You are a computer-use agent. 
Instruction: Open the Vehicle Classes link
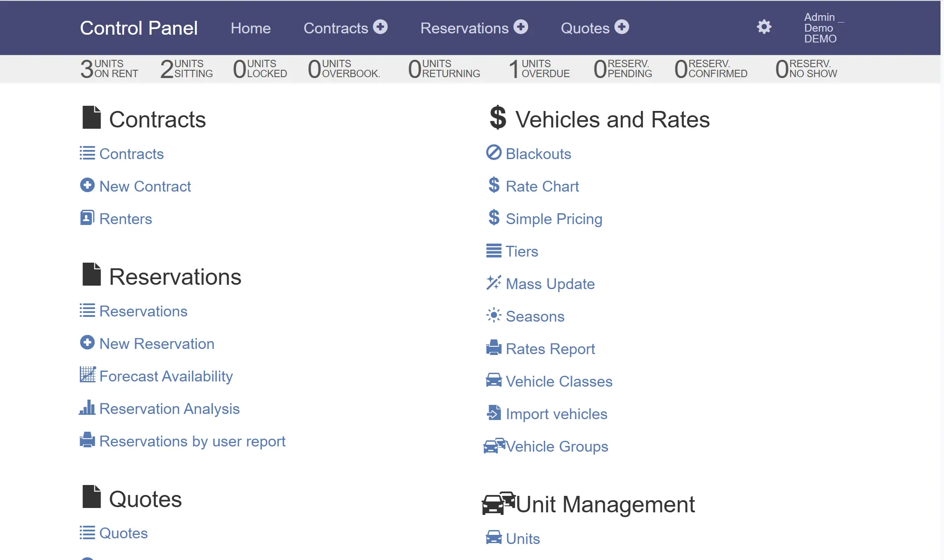click(x=559, y=381)
